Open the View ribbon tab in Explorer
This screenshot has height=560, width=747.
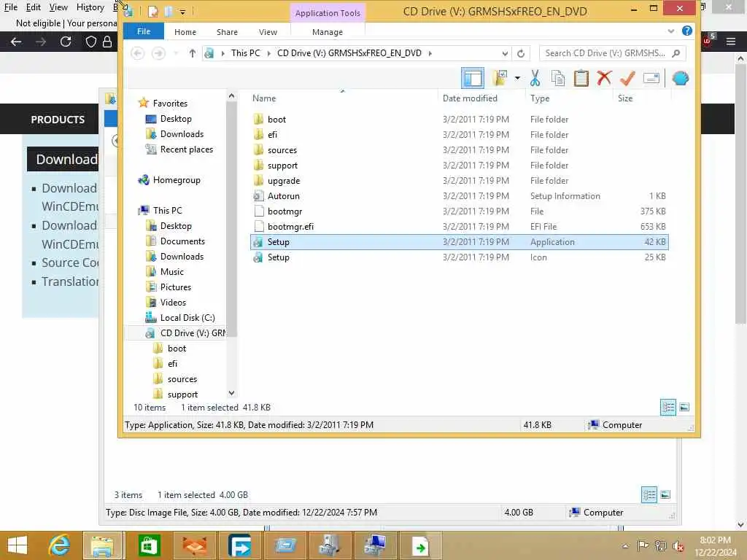[x=268, y=32]
